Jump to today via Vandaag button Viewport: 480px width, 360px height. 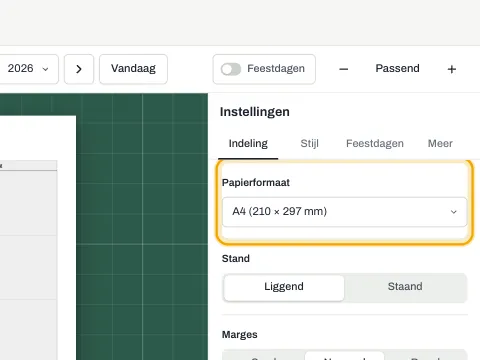(x=133, y=69)
